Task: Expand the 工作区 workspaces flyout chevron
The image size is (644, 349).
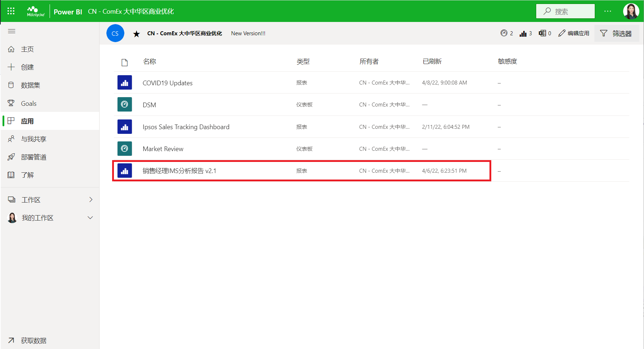Action: (91, 200)
